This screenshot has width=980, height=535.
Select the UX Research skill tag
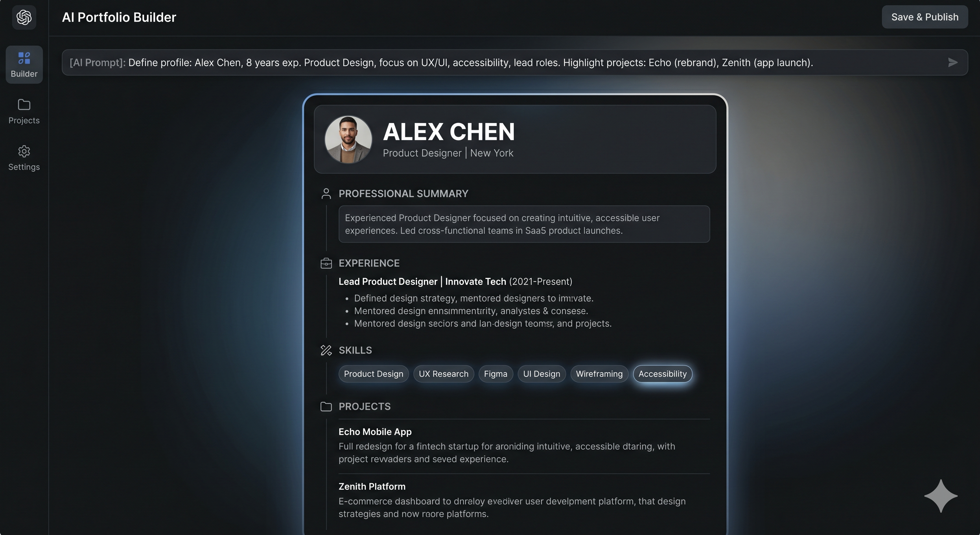[444, 374]
